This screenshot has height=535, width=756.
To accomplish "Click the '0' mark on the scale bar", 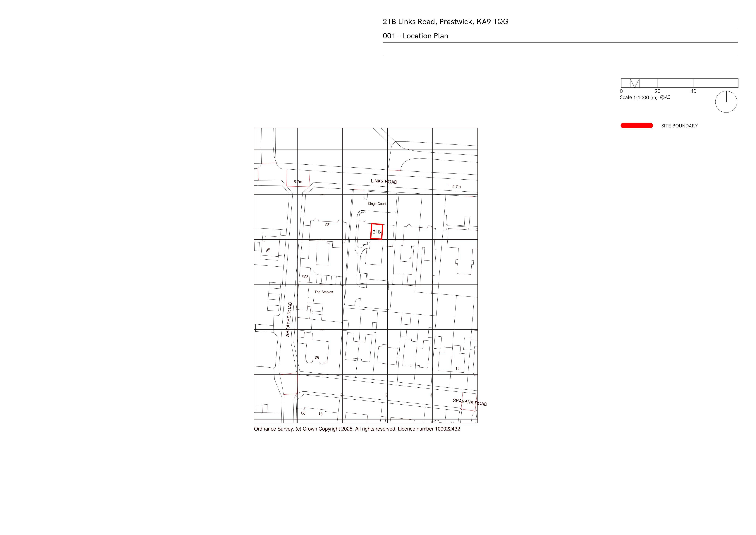I will tap(621, 91).
